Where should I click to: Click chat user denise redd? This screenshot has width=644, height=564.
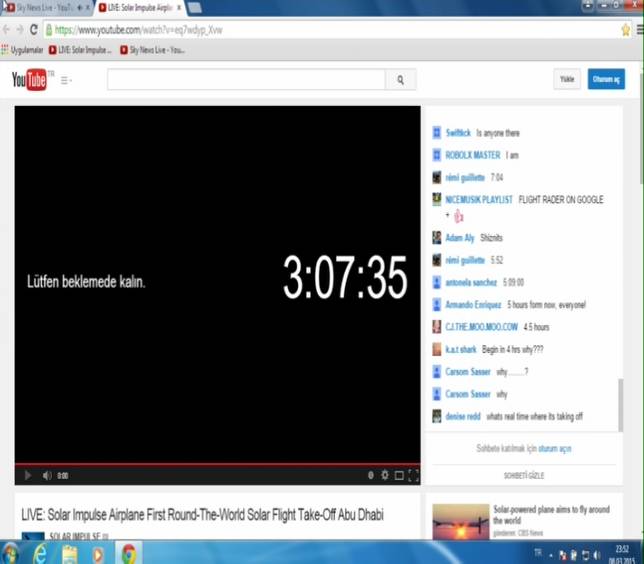462,416
